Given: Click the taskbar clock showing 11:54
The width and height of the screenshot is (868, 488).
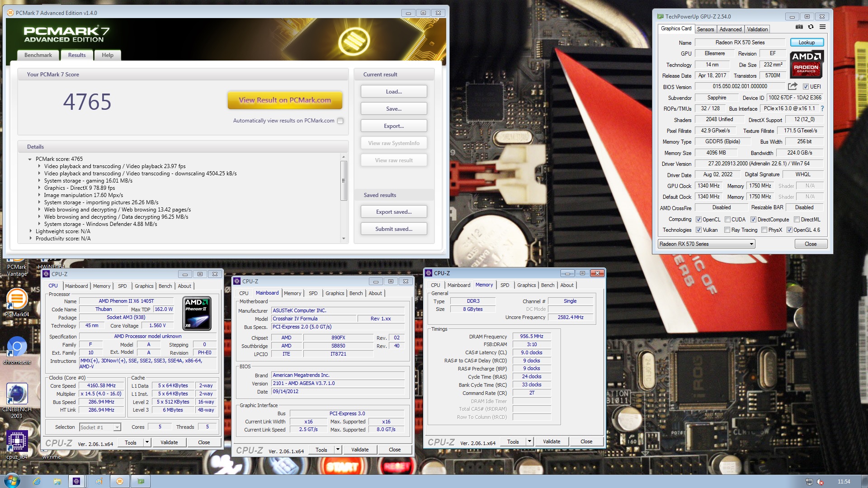Looking at the screenshot, I should point(844,482).
